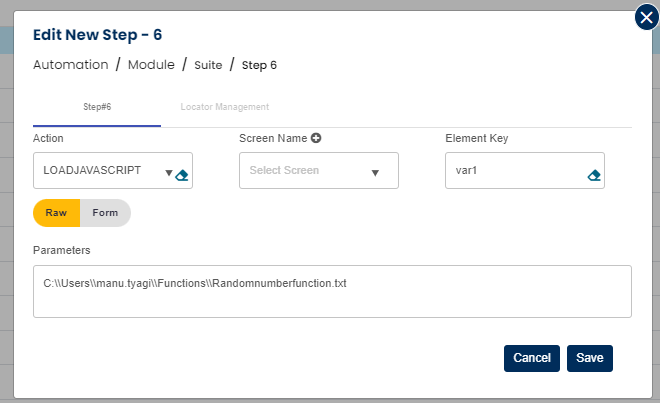
Task: Navigate to the Suite breadcrumb
Action: (x=209, y=65)
